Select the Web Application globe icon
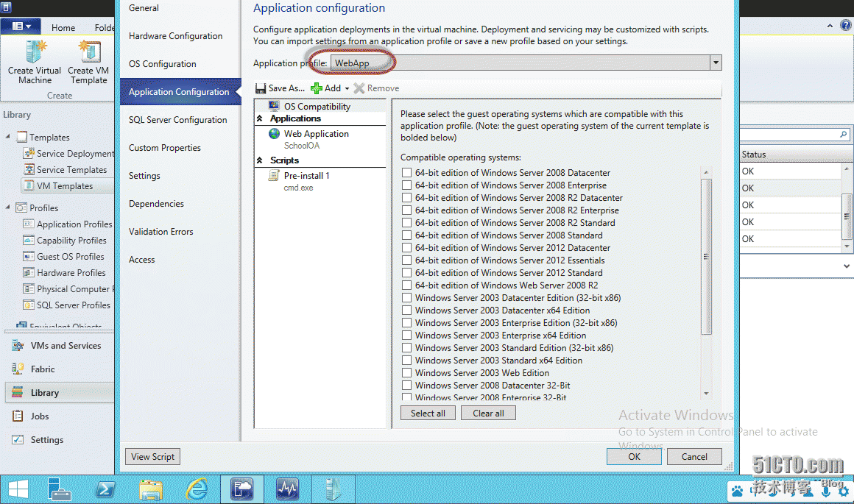 (x=275, y=133)
